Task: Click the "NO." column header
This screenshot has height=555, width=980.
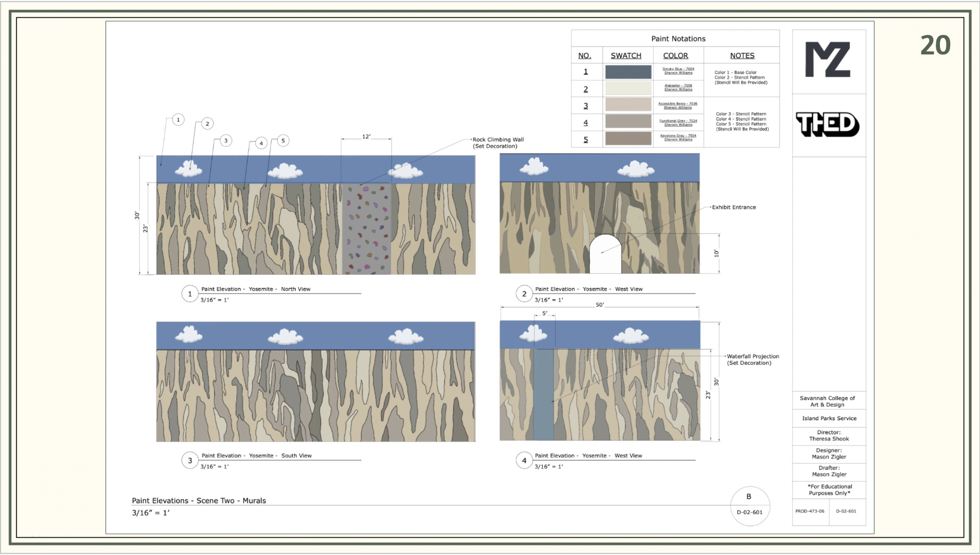Action: (585, 55)
